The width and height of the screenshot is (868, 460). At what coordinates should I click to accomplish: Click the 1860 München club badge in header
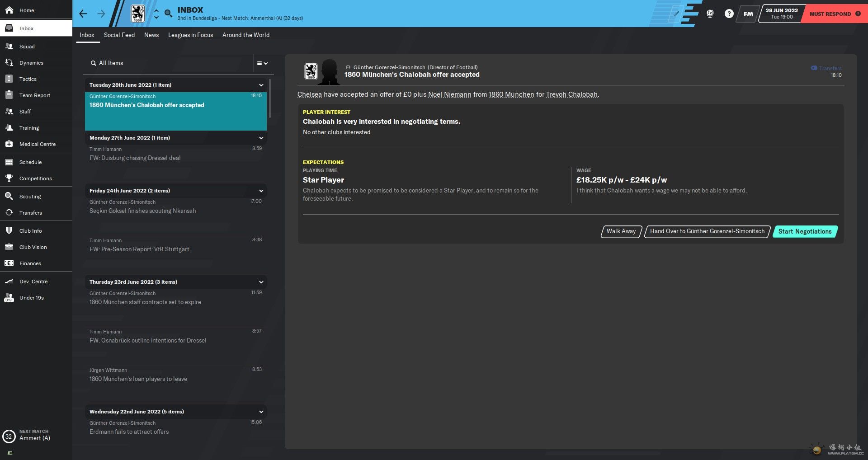[137, 14]
